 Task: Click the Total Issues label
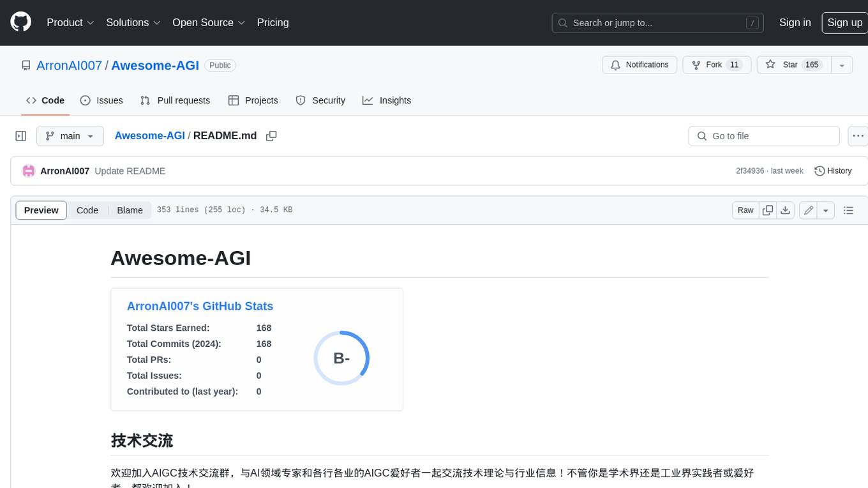click(154, 376)
